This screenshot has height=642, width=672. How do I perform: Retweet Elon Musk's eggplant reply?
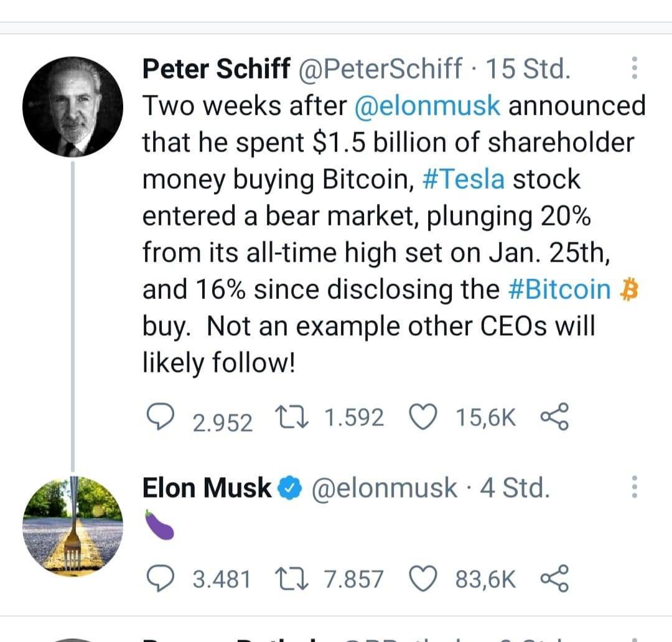click(290, 579)
